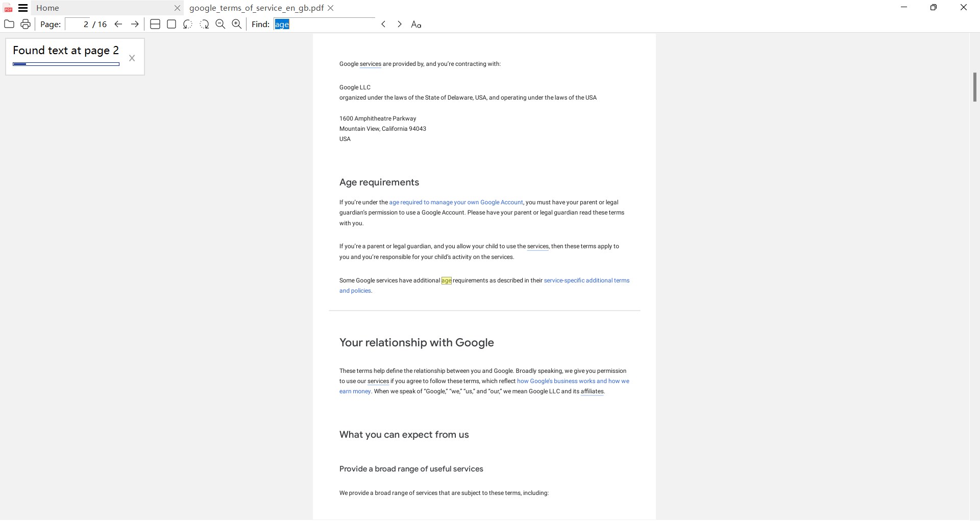The width and height of the screenshot is (980, 521).
Task: Click the print icon
Action: pyautogui.click(x=26, y=24)
